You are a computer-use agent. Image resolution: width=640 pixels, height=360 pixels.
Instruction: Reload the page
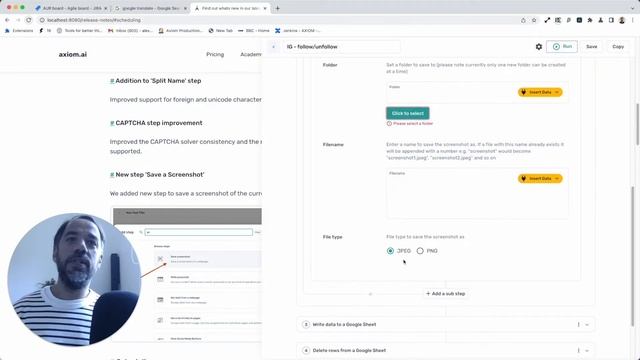point(29,20)
